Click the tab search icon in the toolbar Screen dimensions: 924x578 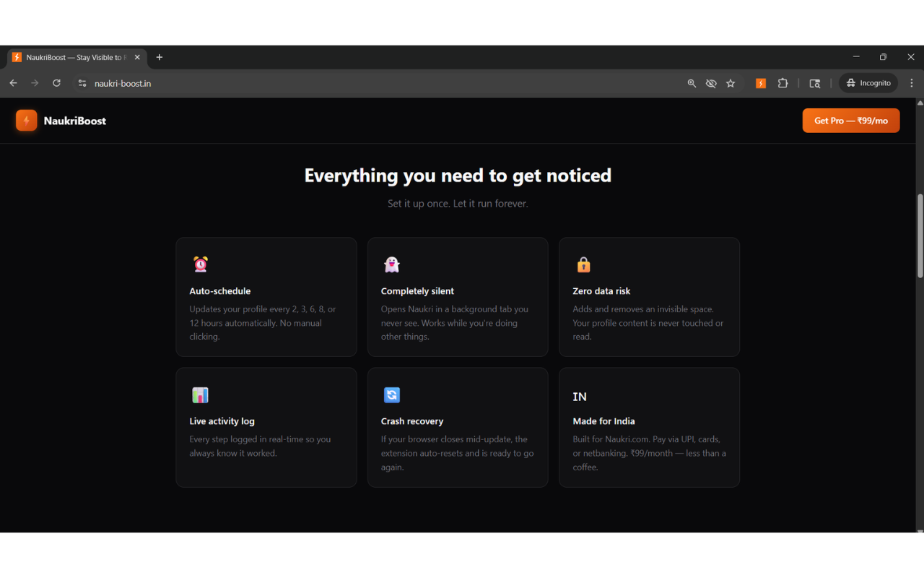[815, 83]
